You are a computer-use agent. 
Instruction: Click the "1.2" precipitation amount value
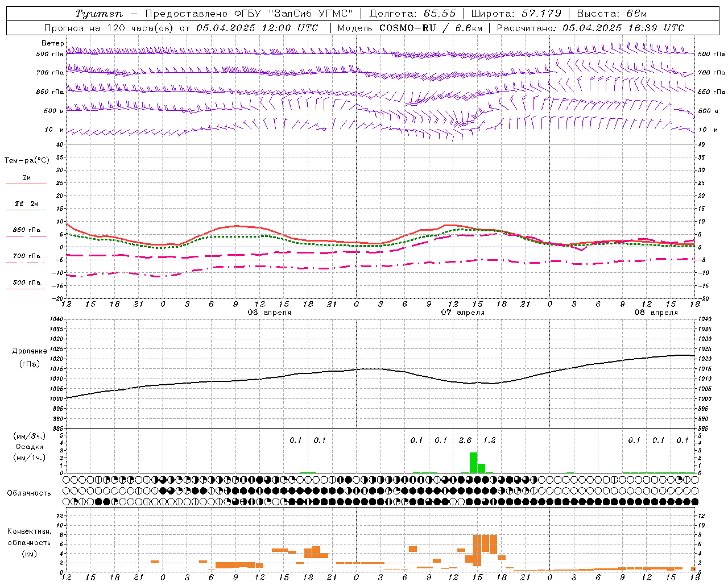pos(489,440)
